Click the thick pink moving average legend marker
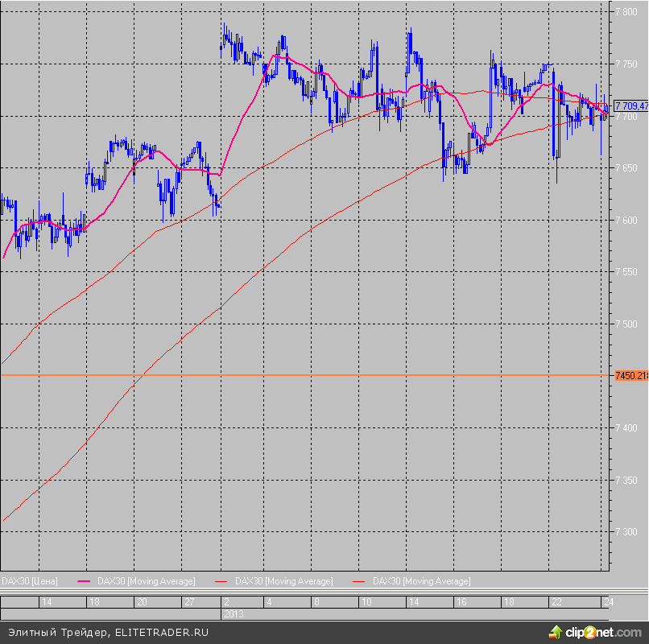The image size is (649, 644). (x=85, y=581)
